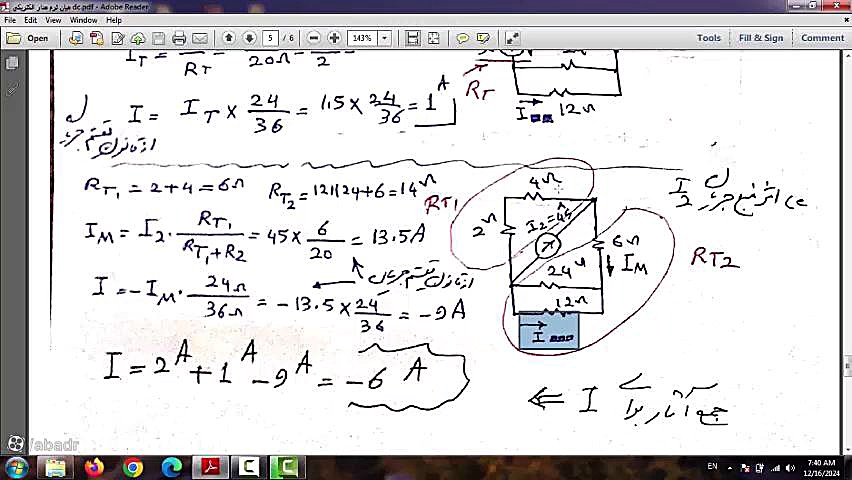The height and width of the screenshot is (480, 852).
Task: Go to next page with down arrow
Action: coord(249,38)
